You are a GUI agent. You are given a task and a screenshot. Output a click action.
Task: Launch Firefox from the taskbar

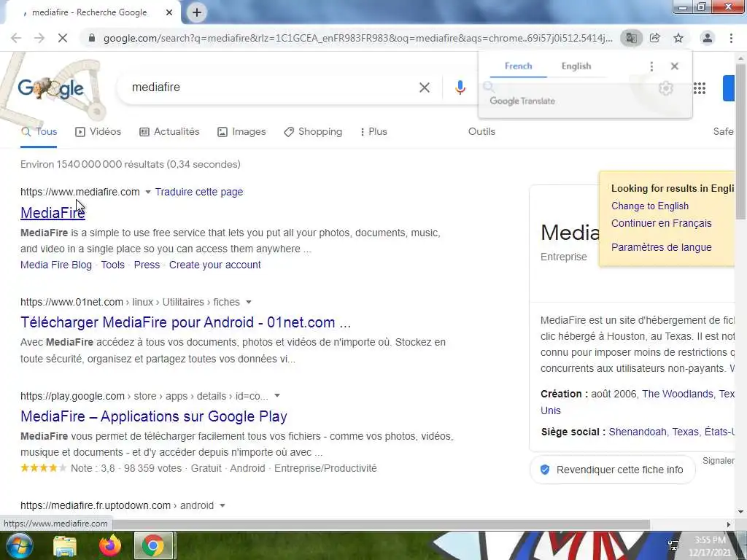click(110, 546)
